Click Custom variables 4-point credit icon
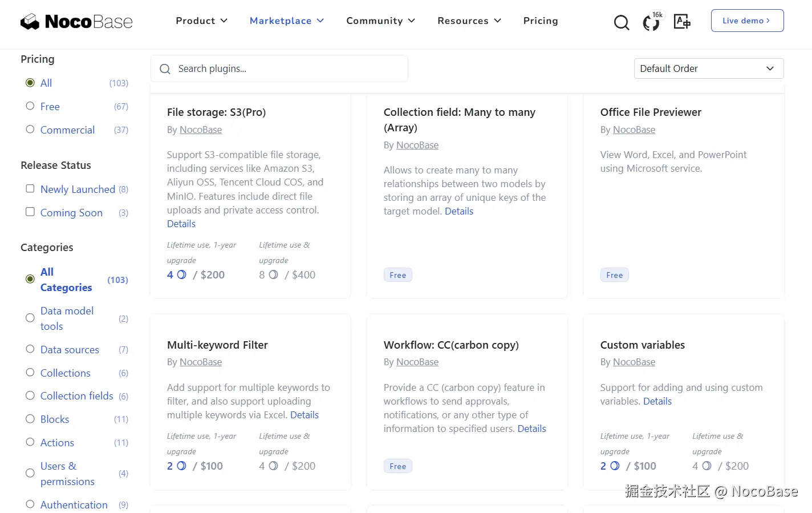Image resolution: width=812 pixels, height=513 pixels. 707,466
